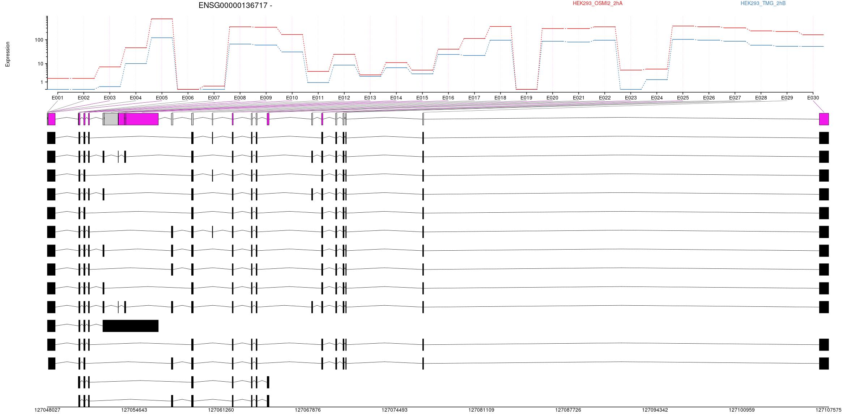Click the exon label E030
Viewport: 868px width, 416px height.
click(813, 98)
